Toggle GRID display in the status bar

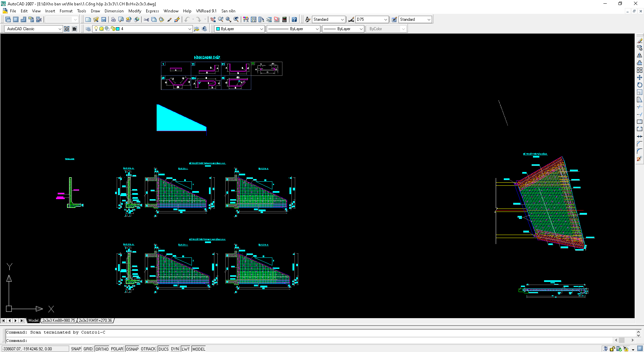[x=88, y=349]
